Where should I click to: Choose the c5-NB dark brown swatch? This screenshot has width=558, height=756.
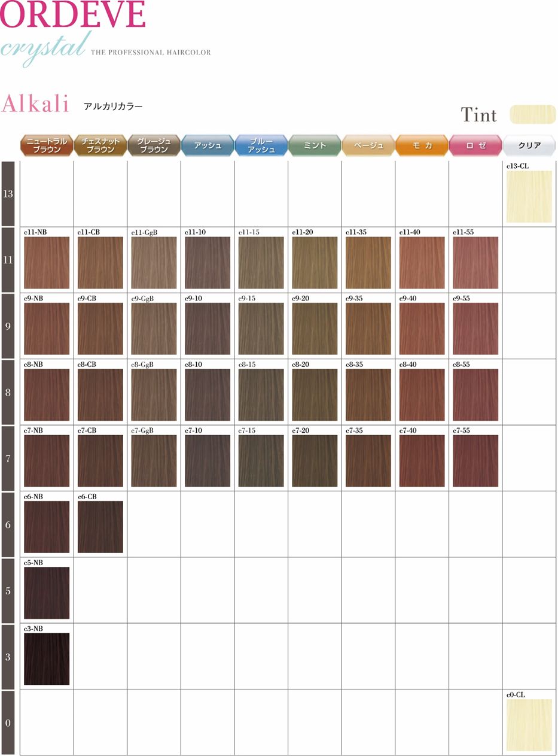click(47, 593)
